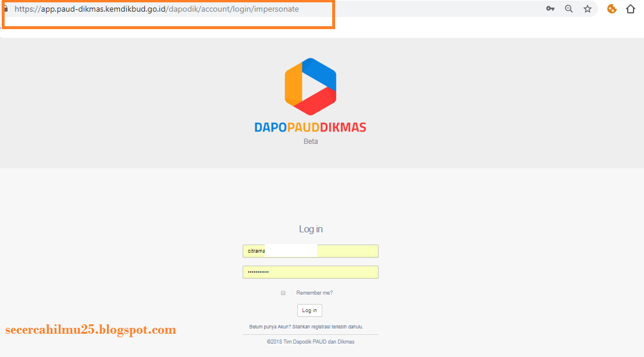Select the address bar URL
644x357 pixels.
pyautogui.click(x=156, y=9)
